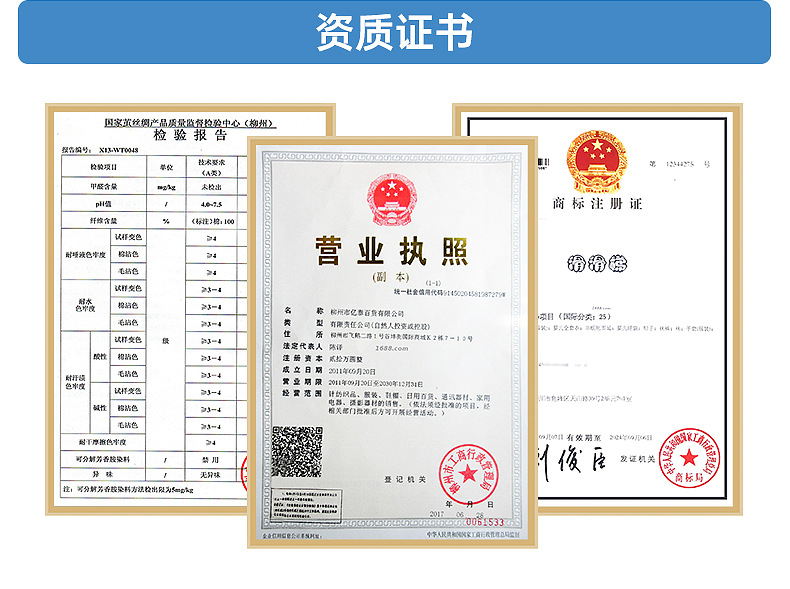Click the 无异味 cell
This screenshot has height=589, width=790.
[x=211, y=475]
